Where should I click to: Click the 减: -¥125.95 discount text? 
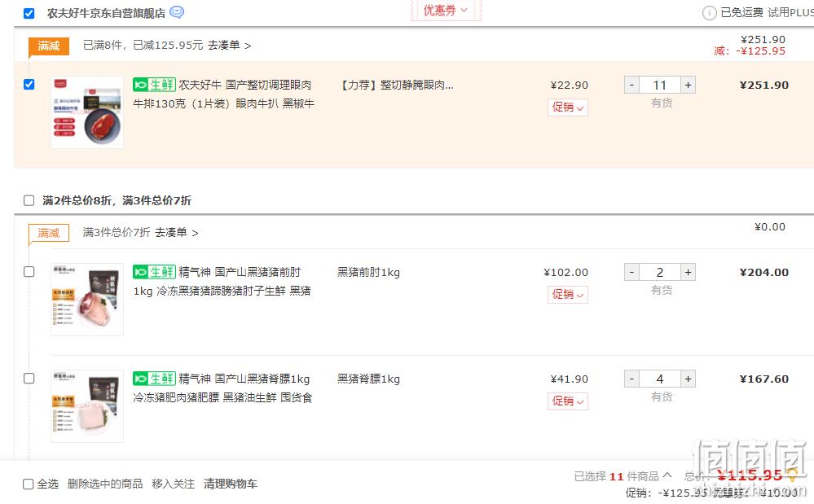click(750, 50)
